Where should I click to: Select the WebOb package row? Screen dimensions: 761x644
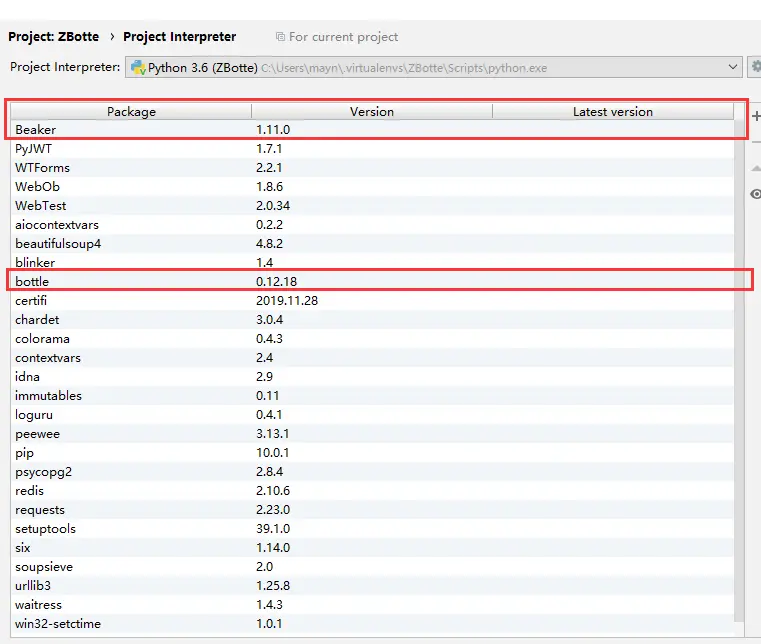[372, 186]
